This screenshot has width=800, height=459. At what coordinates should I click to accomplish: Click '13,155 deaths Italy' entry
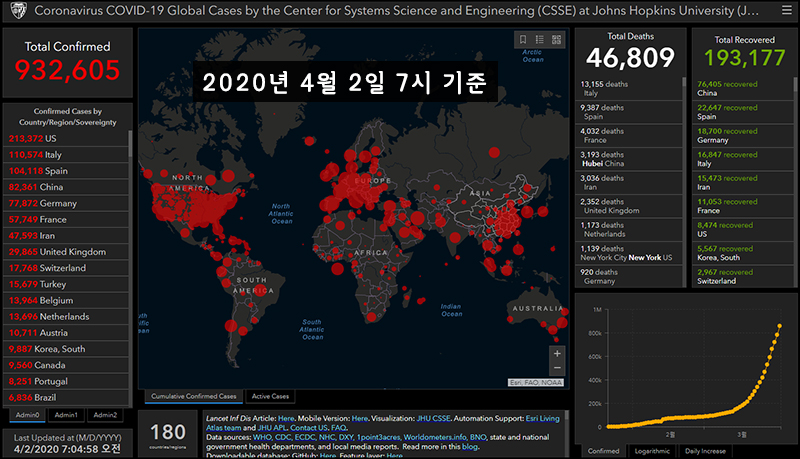pyautogui.click(x=629, y=88)
